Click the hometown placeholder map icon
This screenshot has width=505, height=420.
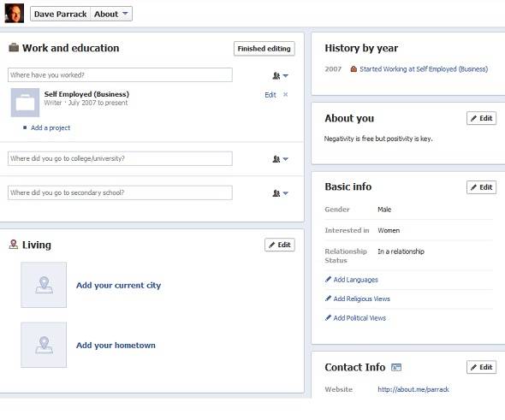tap(44, 345)
